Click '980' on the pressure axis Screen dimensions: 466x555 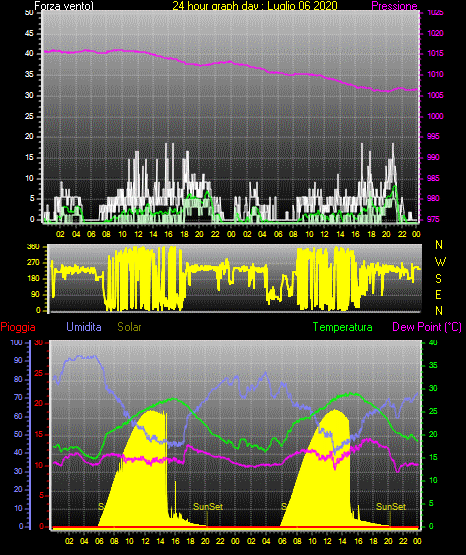[x=433, y=198]
